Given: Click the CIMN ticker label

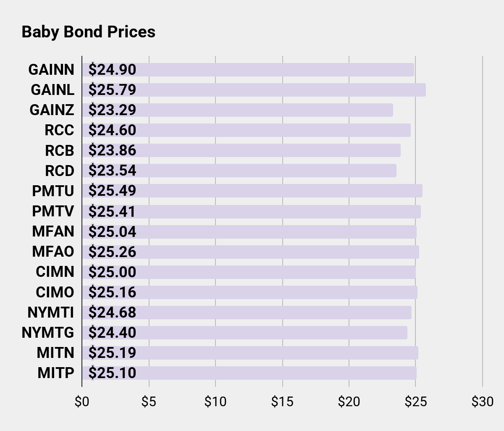Looking at the screenshot, I should [x=55, y=272].
